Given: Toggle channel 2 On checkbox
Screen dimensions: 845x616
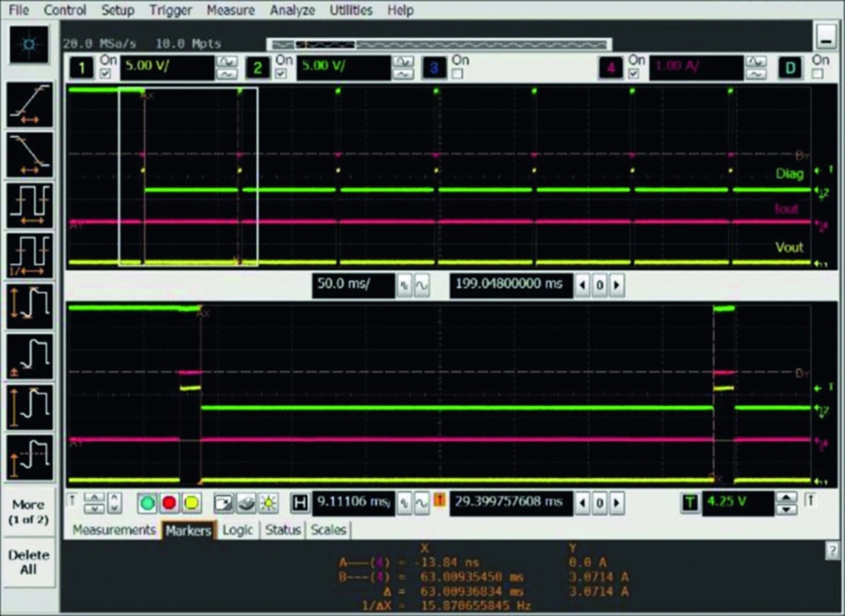Looking at the screenshot, I should coord(282,74).
